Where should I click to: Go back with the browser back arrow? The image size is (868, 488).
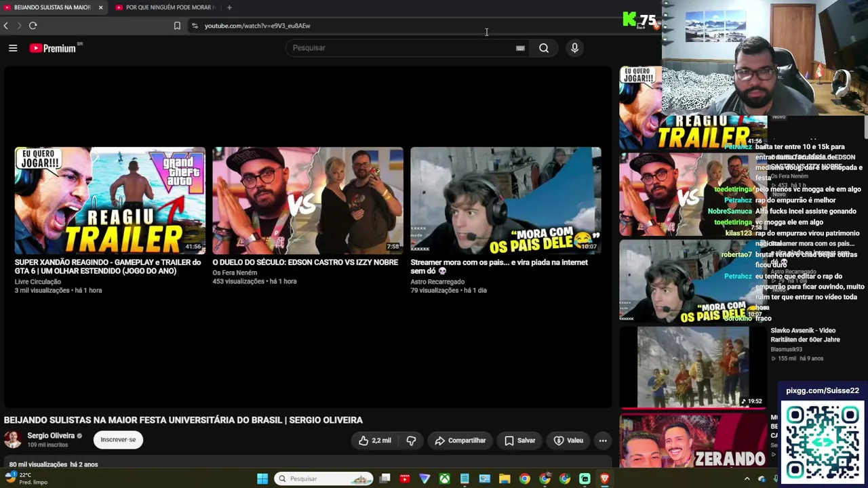6,26
